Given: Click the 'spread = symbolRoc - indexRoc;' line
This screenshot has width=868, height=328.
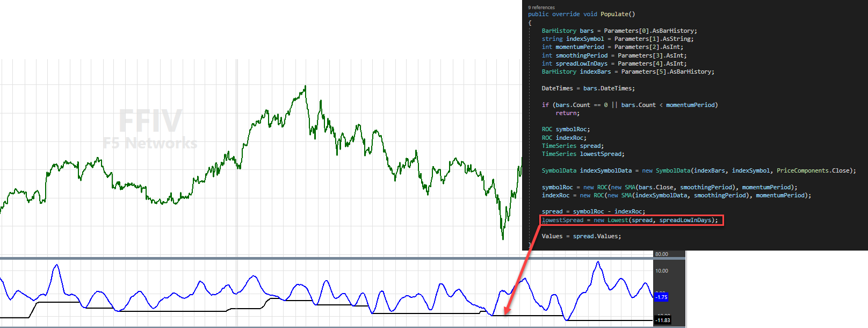Looking at the screenshot, I should pyautogui.click(x=594, y=211).
